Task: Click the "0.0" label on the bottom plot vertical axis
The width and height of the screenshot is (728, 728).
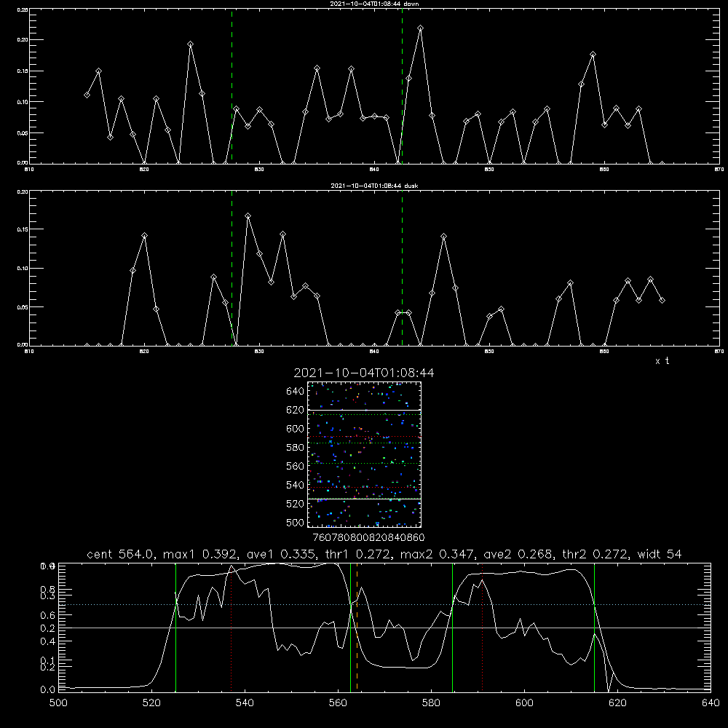Action: (47, 690)
